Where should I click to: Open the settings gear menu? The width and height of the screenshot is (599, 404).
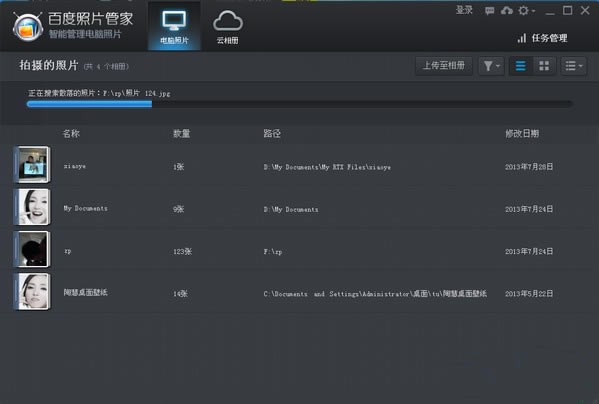tap(526, 11)
